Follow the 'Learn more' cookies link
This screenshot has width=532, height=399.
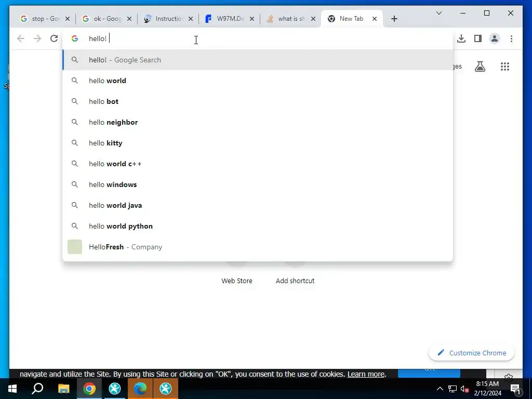click(x=366, y=374)
